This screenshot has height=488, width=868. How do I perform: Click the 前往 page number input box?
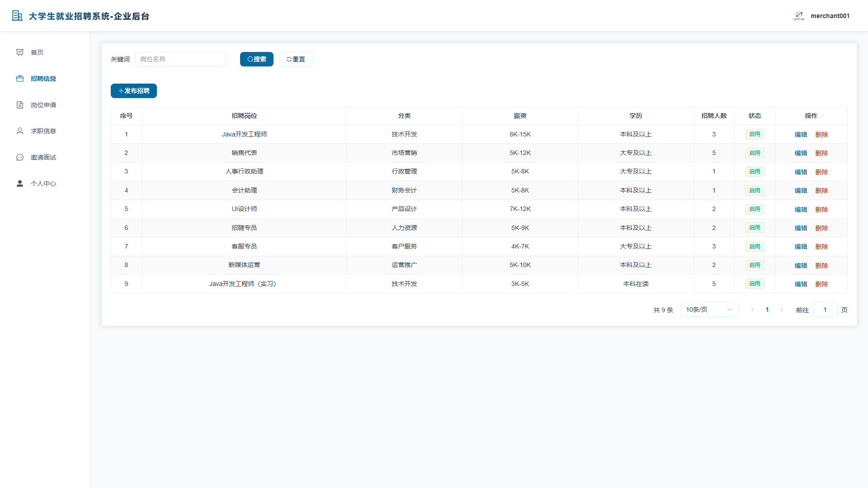pyautogui.click(x=825, y=310)
